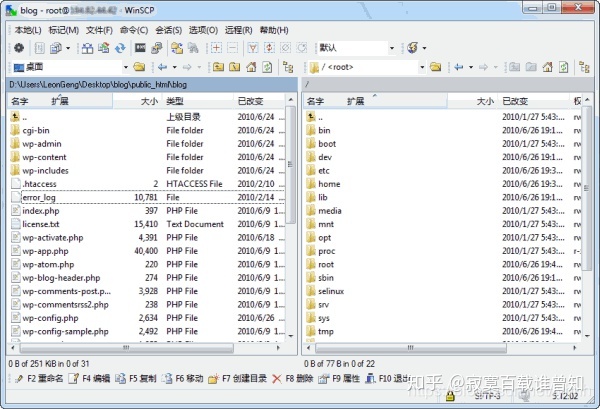Click the select files plus icon
The height and width of the screenshot is (409, 600).
click(216, 48)
